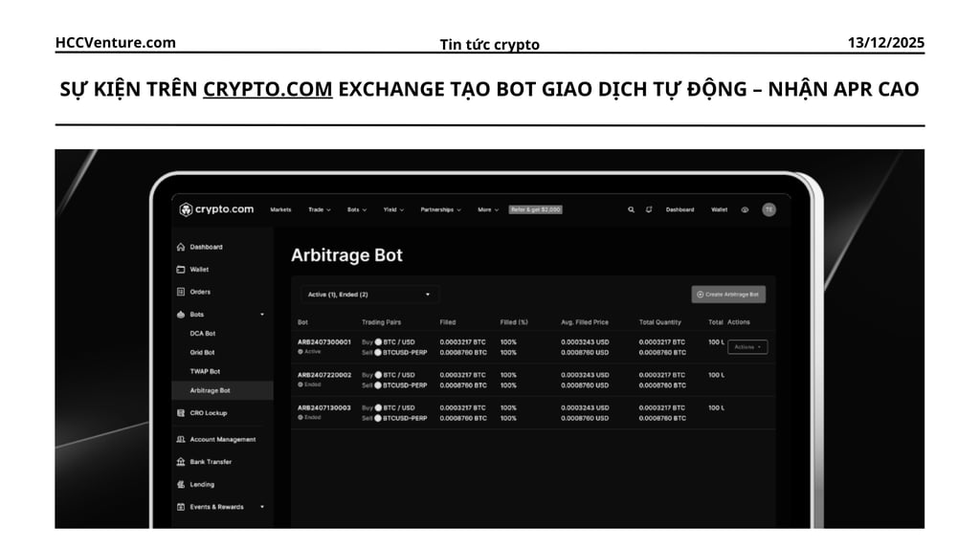Screen dimensions: 980x548
Task: Click the Tin tức crypto header text
Action: [489, 44]
